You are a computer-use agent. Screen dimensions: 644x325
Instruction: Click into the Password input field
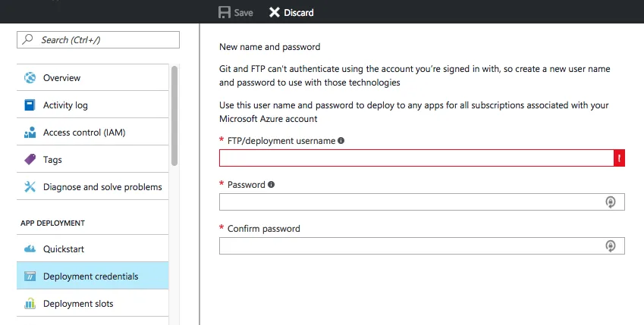410,202
